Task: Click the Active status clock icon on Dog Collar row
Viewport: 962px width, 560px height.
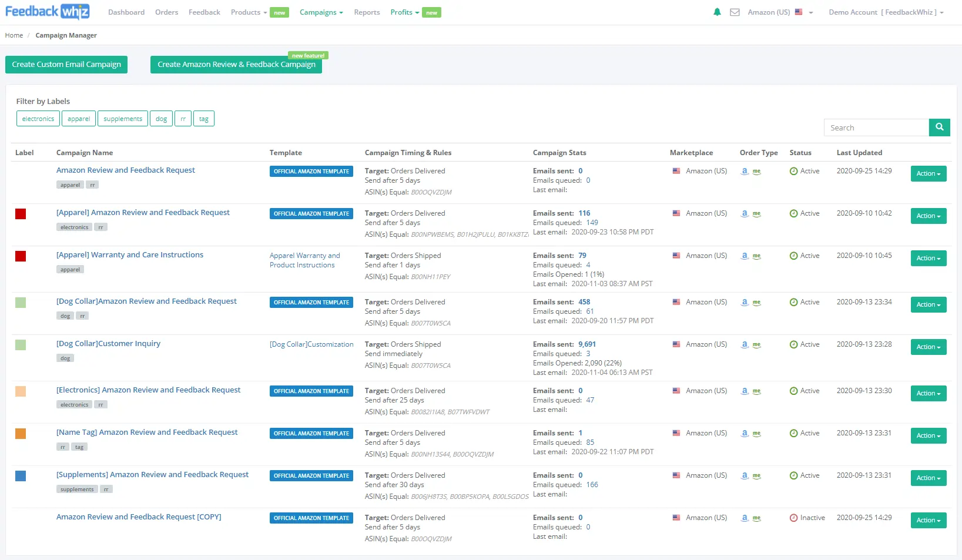Action: click(x=792, y=302)
